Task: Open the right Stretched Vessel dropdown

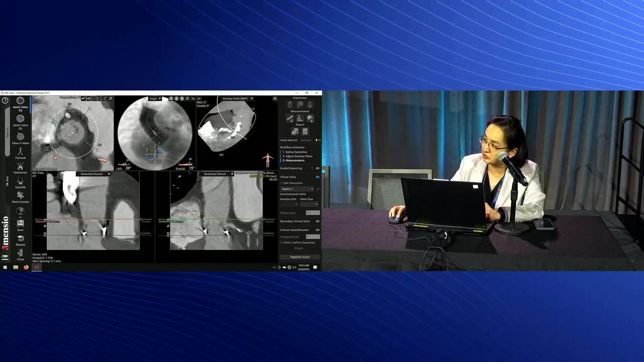Action: (x=216, y=174)
